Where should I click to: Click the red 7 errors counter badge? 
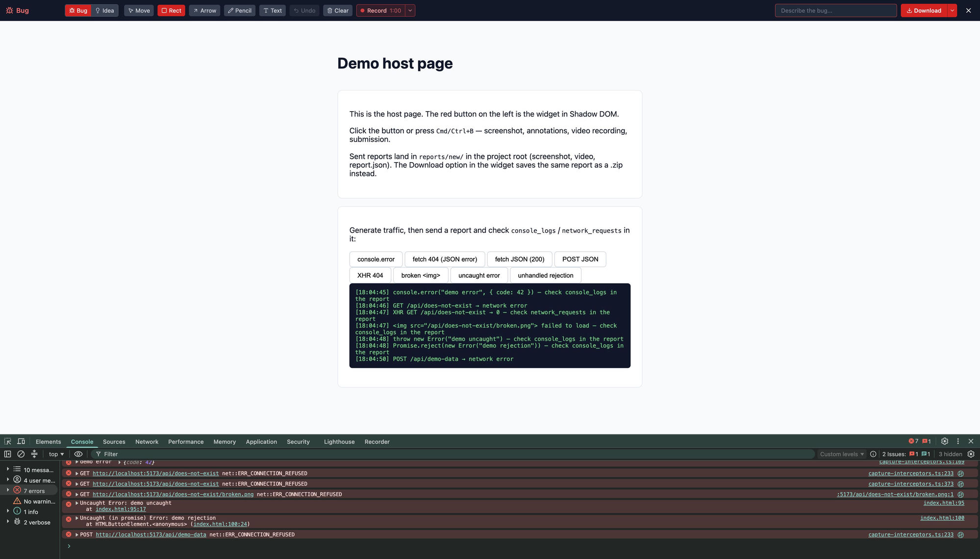click(x=913, y=441)
